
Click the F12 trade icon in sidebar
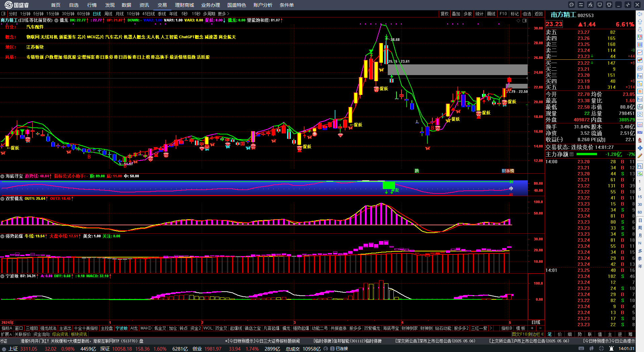(640, 99)
